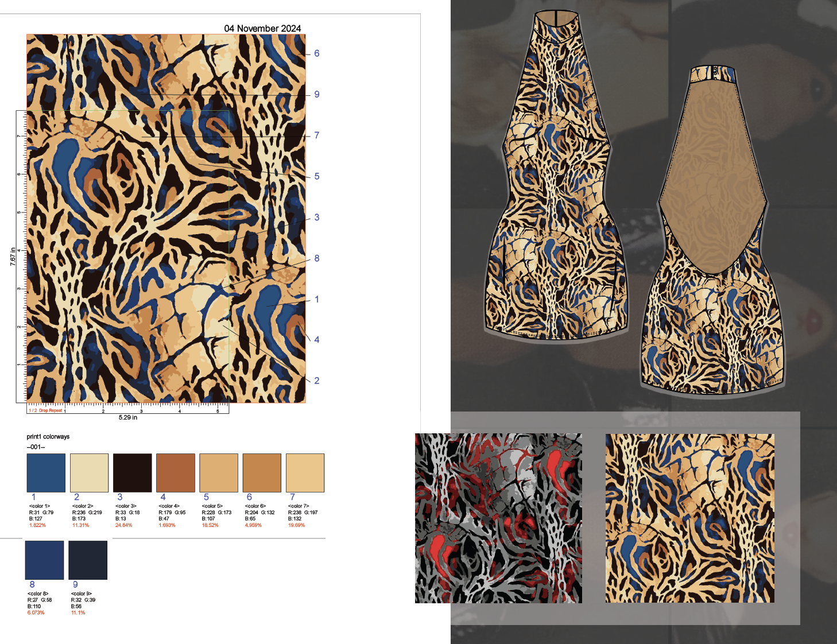
Task: Click callout number 7 beside the print
Action: (316, 135)
